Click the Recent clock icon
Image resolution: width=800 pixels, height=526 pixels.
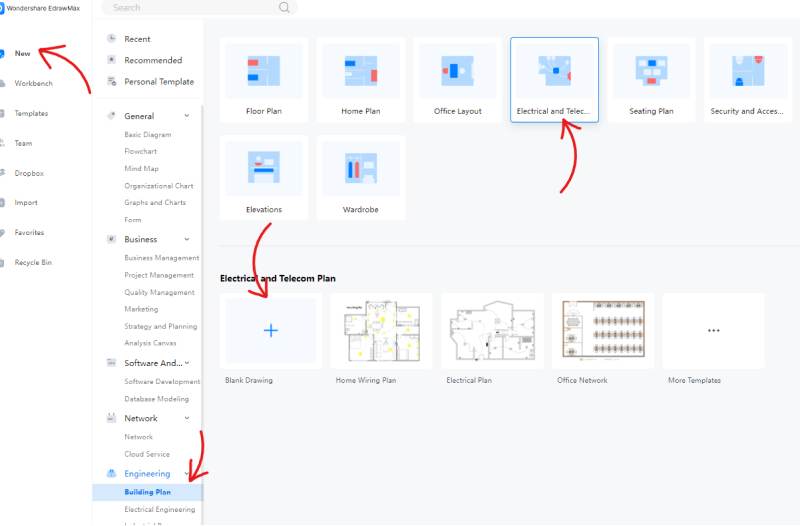click(111, 38)
